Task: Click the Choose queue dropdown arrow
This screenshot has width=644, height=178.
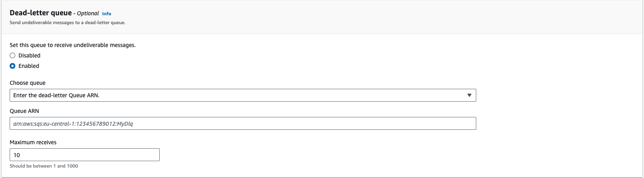Action: [469, 95]
